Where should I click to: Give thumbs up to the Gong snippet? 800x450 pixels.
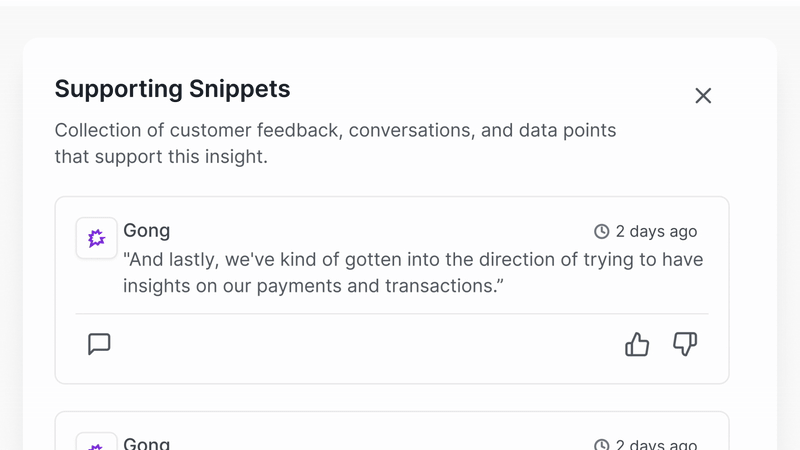coord(637,344)
